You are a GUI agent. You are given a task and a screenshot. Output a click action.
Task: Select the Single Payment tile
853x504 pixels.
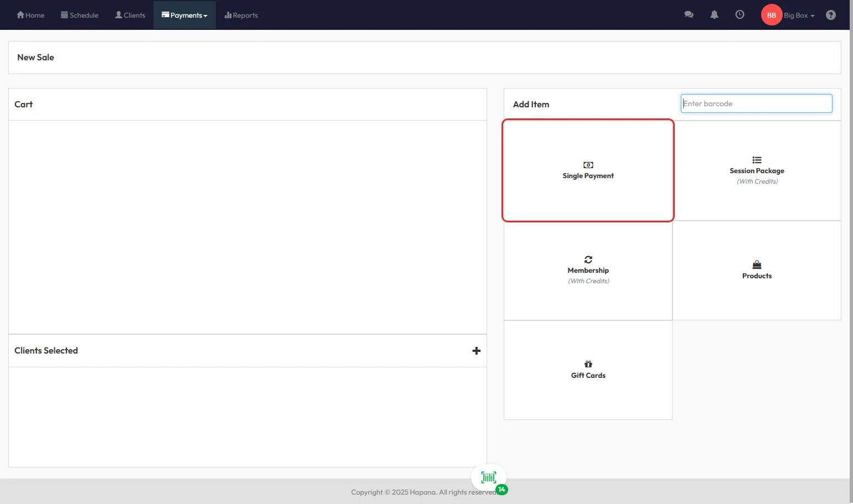588,170
